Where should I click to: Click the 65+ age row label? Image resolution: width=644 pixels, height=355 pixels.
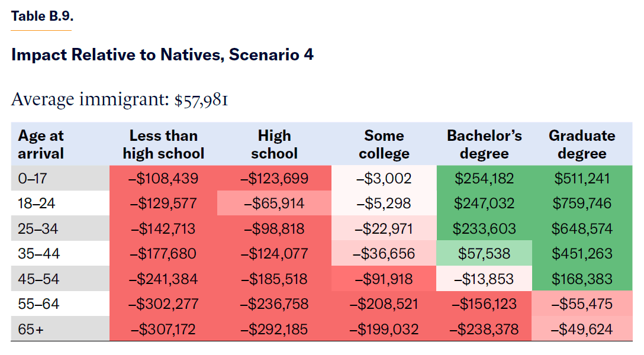31,329
